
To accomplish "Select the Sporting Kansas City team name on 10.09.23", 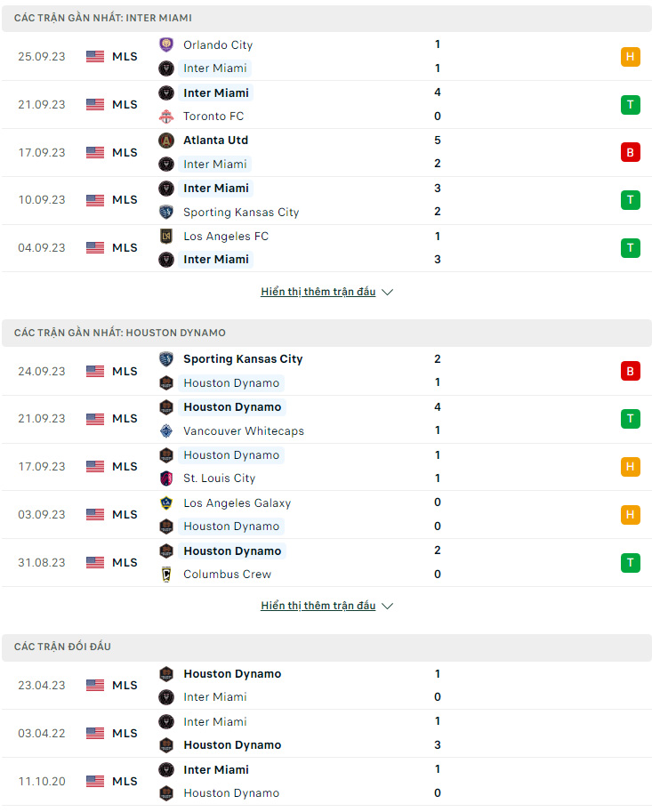I will (x=241, y=213).
